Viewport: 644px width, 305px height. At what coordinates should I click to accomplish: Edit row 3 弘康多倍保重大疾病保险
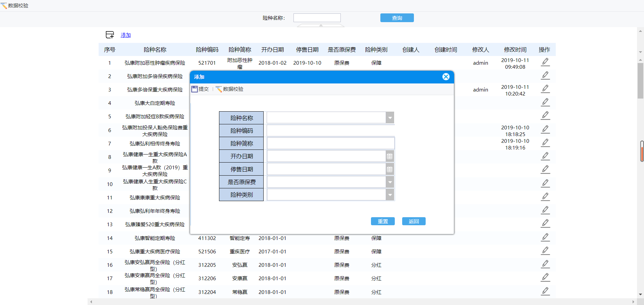[x=545, y=89]
